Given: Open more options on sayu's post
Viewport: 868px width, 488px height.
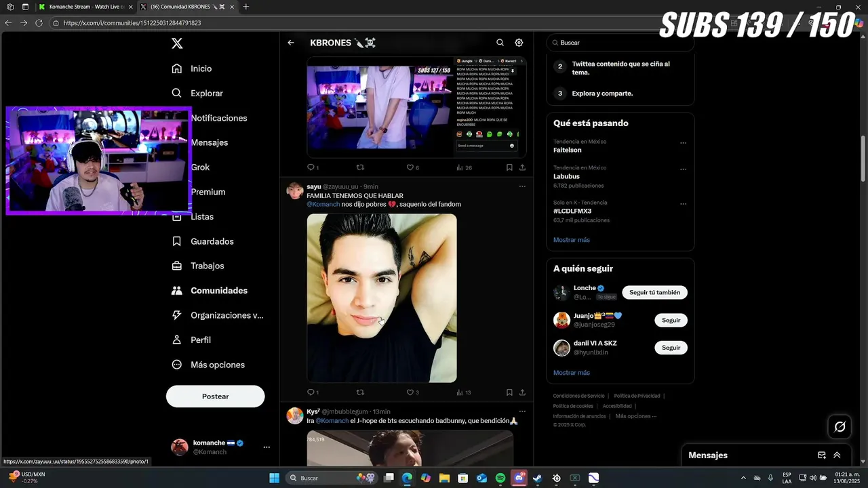Looking at the screenshot, I should tap(522, 186).
